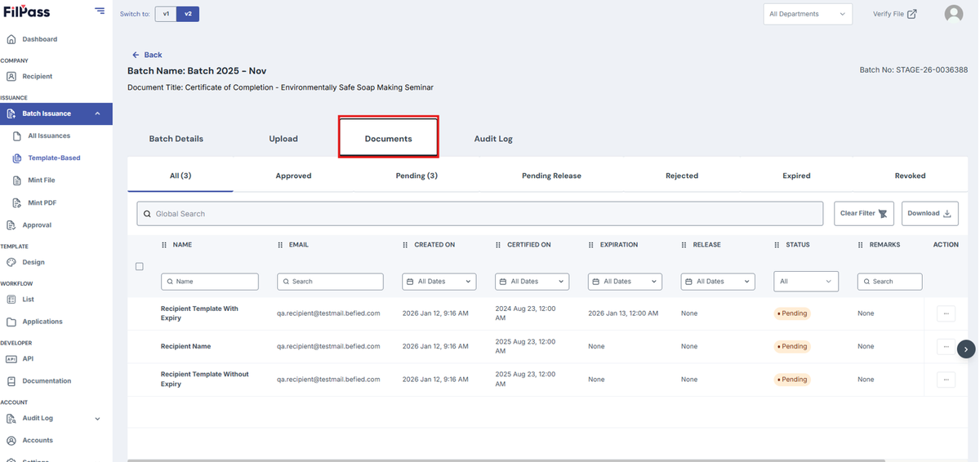This screenshot has width=980, height=462.
Task: Click the Approval icon in sidebar
Action: 11,225
